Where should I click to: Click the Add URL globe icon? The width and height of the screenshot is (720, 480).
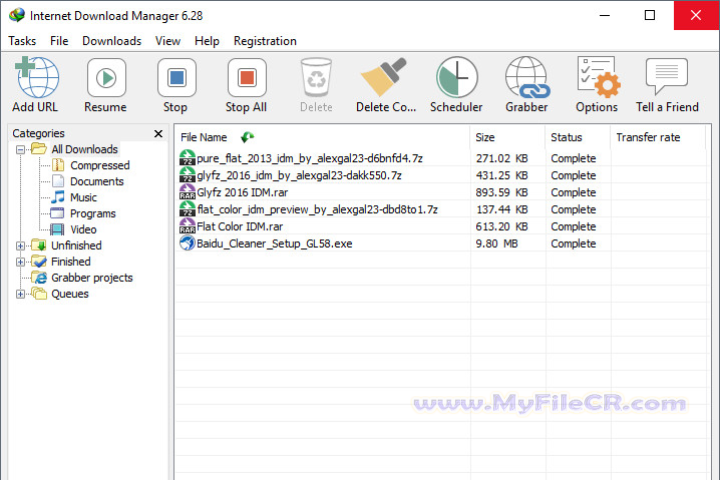37,77
